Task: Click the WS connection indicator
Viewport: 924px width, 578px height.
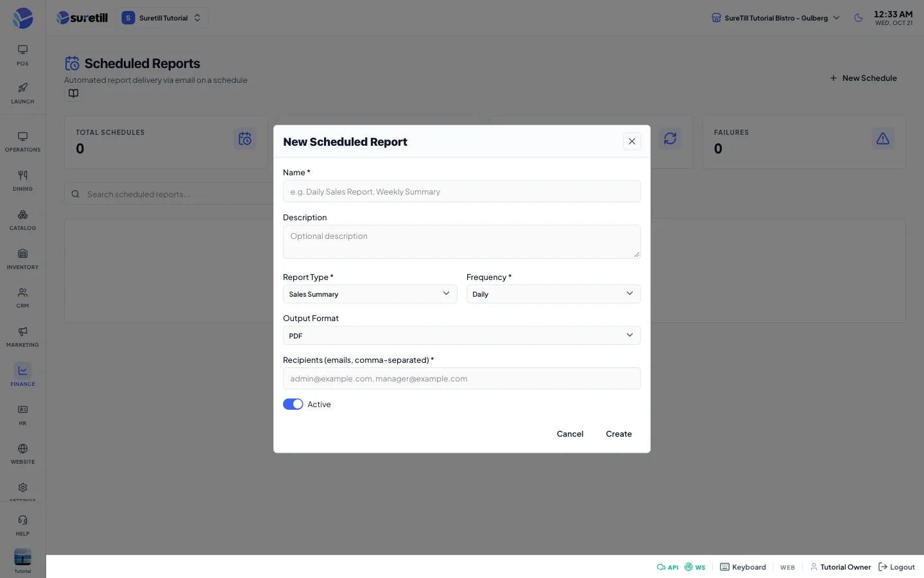Action: click(x=695, y=567)
